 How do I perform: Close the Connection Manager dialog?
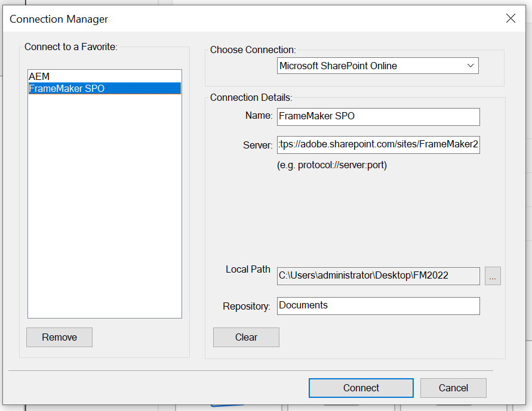[511, 18]
